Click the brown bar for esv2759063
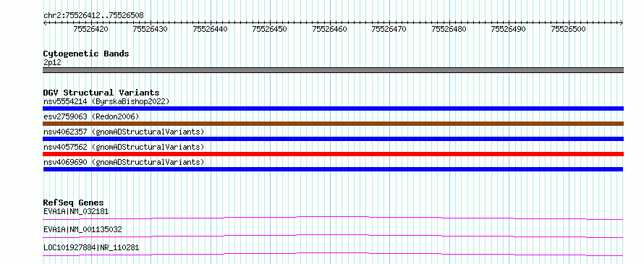Screen dimensions: 644x264 (333, 124)
